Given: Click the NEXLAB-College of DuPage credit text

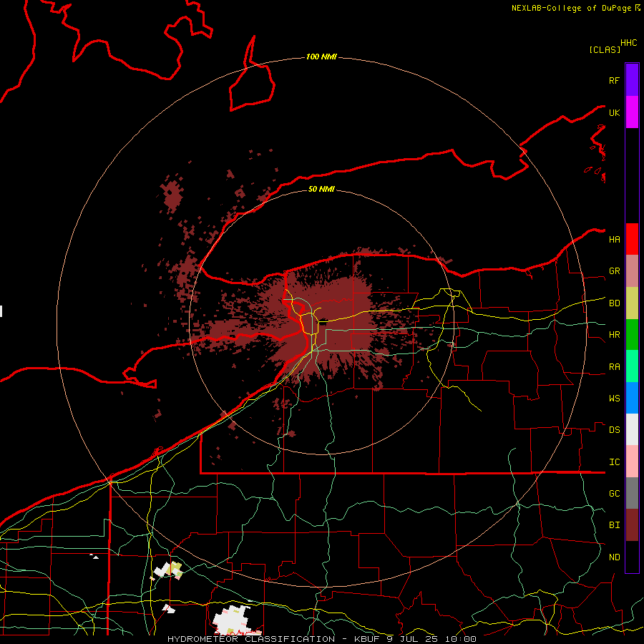Looking at the screenshot, I should pyautogui.click(x=571, y=8).
